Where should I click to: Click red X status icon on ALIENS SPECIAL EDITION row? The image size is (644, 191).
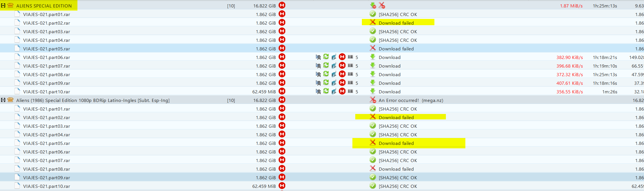(x=382, y=5)
